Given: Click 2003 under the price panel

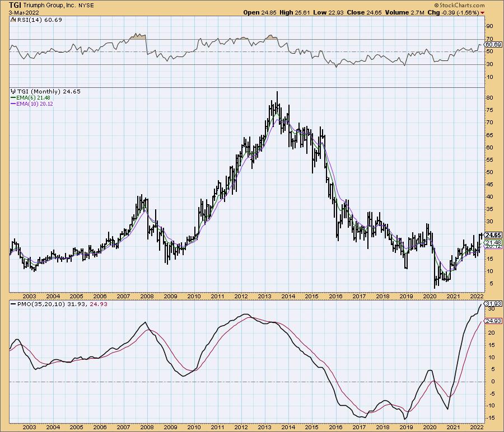Looking at the screenshot, I should click(x=29, y=296).
